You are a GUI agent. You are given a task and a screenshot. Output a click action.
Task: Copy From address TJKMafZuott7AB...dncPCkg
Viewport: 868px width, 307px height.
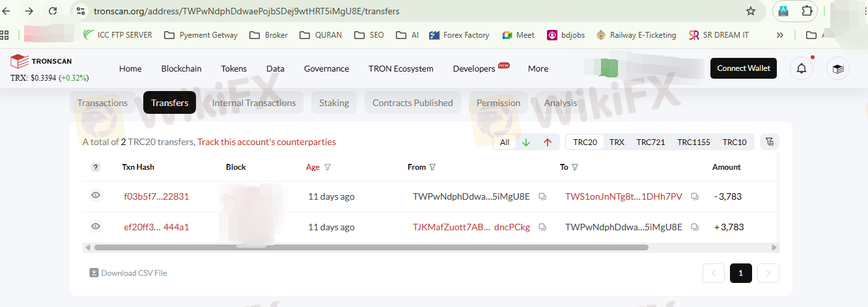[x=542, y=227]
